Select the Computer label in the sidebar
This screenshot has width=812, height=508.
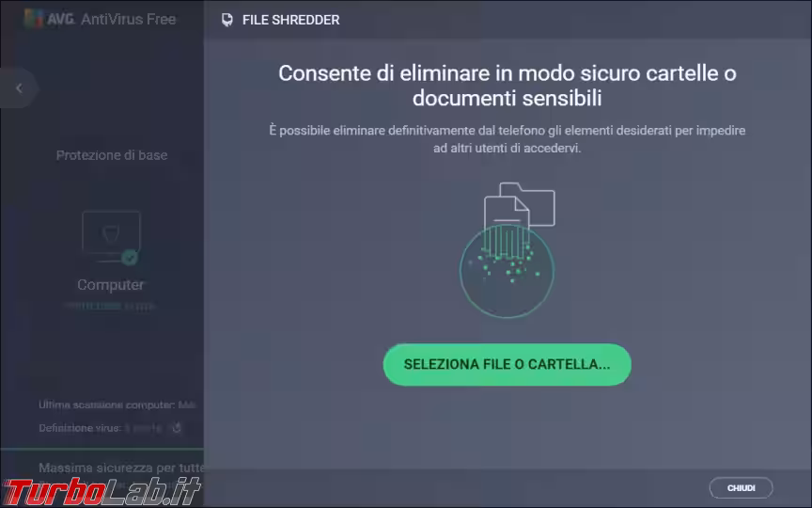110,285
